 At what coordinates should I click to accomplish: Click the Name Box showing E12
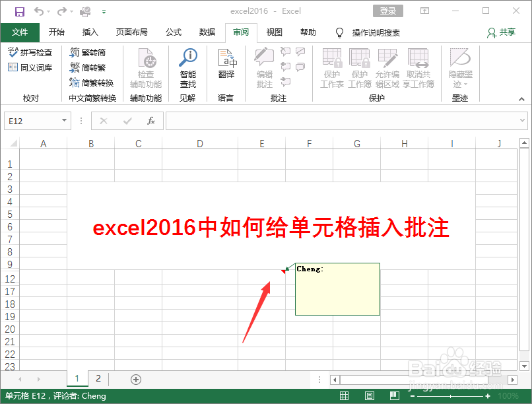(32, 121)
